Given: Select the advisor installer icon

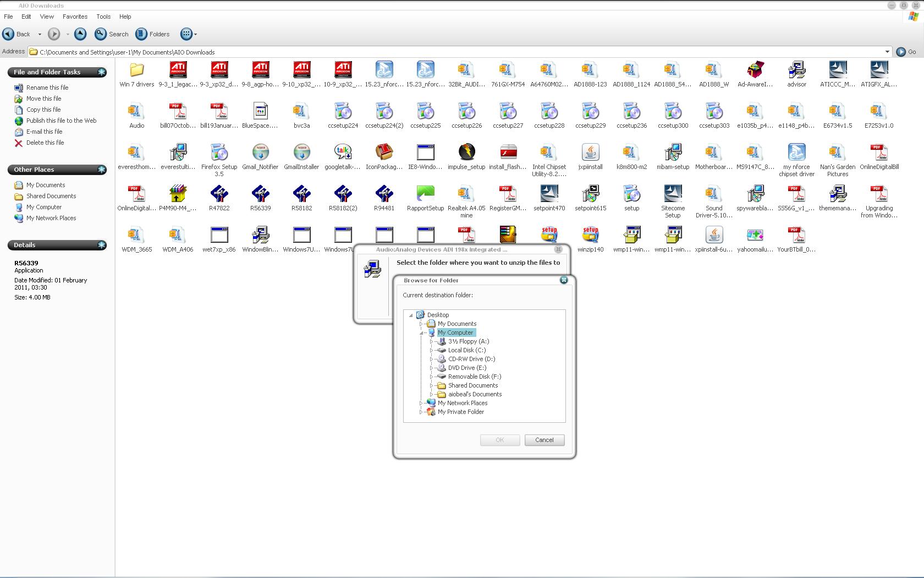Looking at the screenshot, I should 797,70.
